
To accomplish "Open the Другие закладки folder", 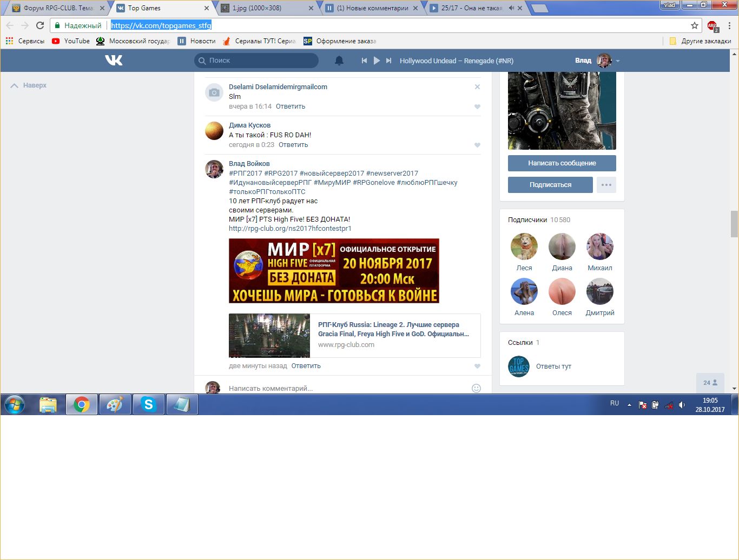I will coord(700,41).
